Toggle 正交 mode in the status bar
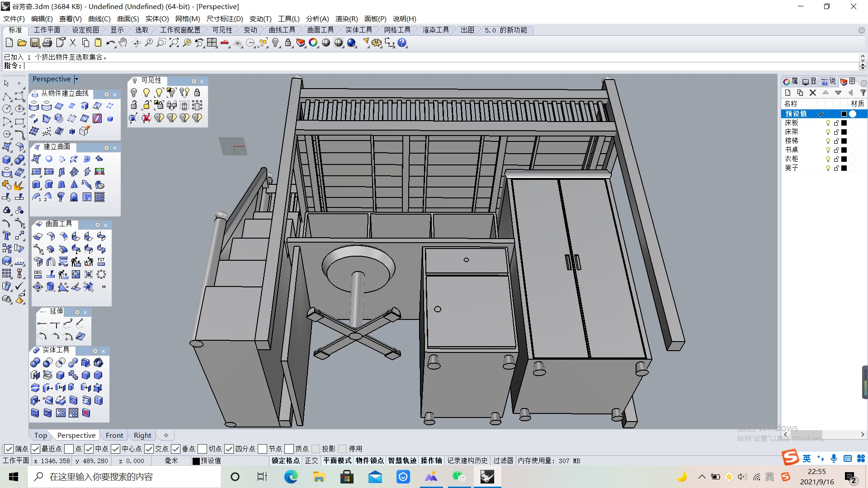Viewport: 868px width, 488px height. pos(311,460)
